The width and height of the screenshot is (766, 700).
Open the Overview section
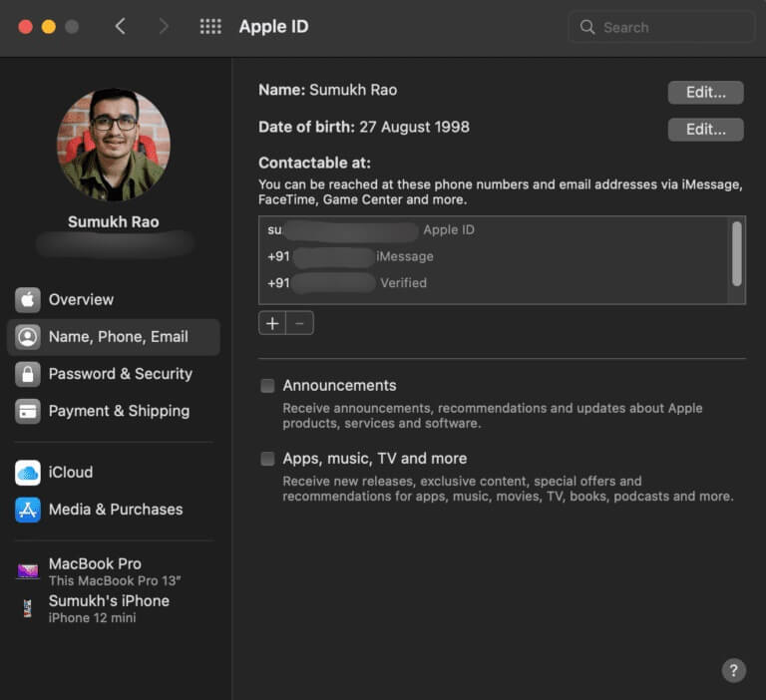114,299
